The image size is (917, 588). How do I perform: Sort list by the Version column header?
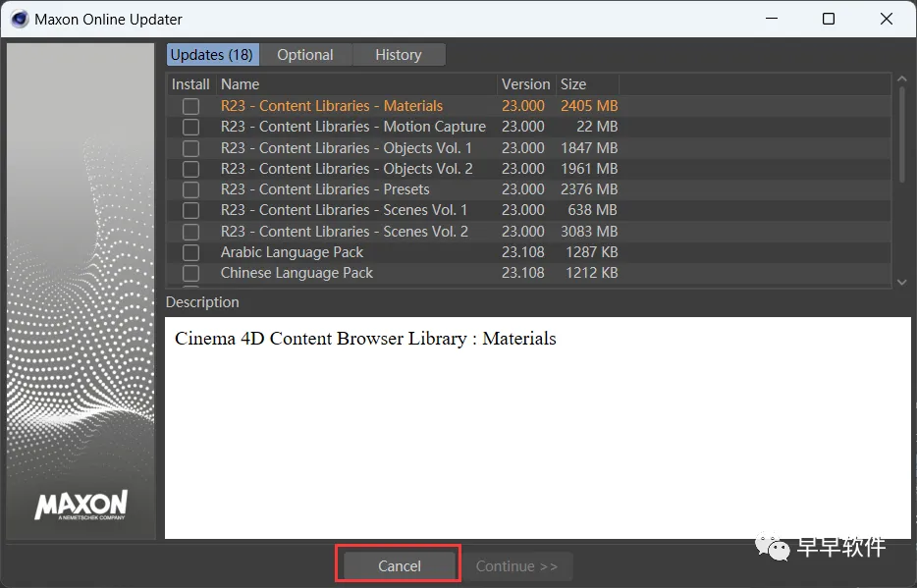pyautogui.click(x=526, y=84)
